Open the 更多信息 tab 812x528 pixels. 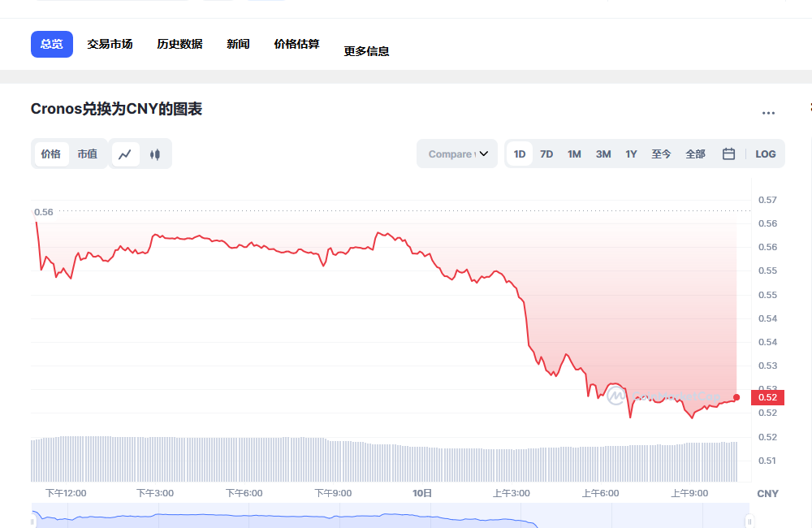coord(367,51)
